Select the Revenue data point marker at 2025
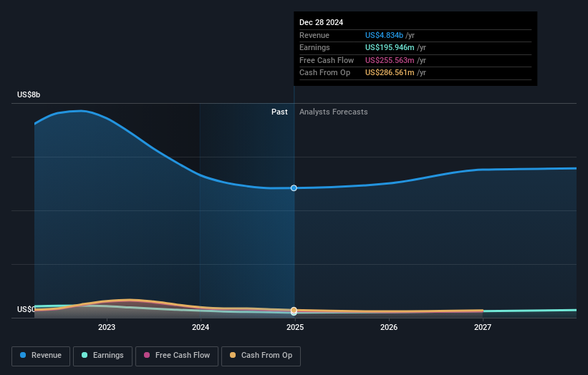The image size is (588, 375). (294, 188)
